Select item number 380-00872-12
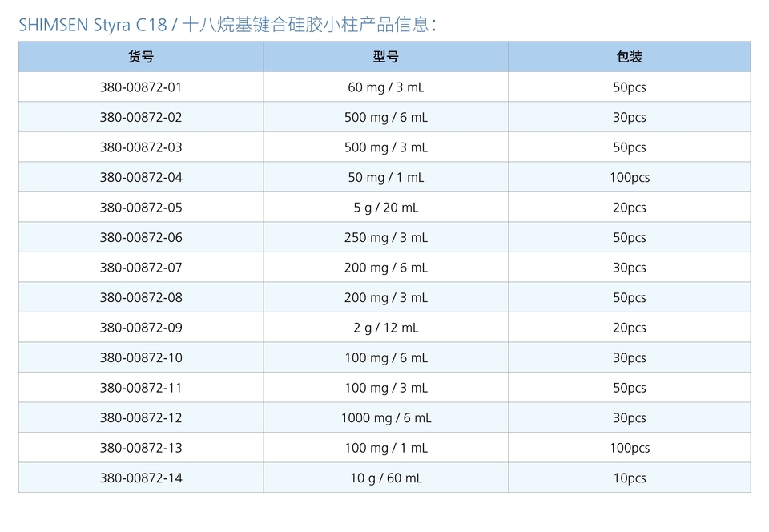Screen dimensions: 769x532 tap(141, 417)
